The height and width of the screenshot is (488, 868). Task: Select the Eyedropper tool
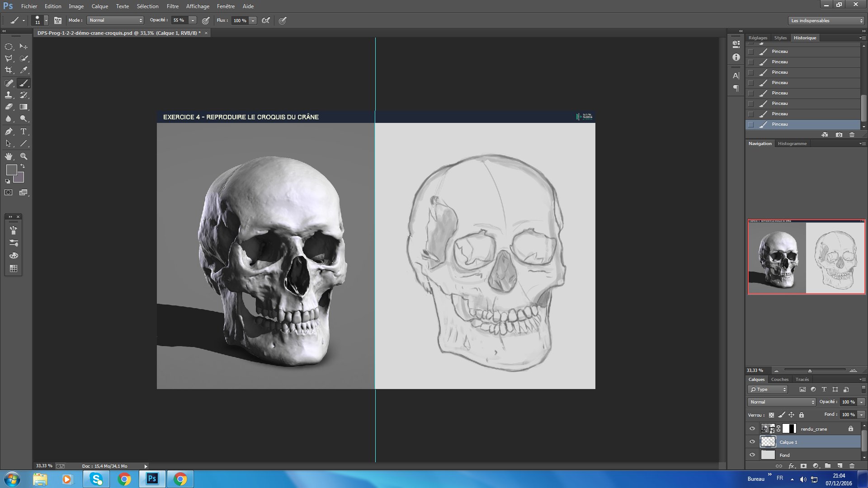tap(24, 70)
